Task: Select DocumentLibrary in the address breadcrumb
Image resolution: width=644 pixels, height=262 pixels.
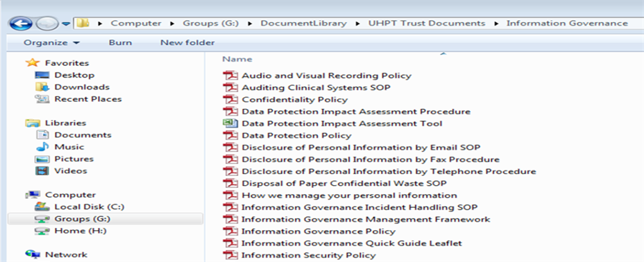Action: tap(303, 24)
